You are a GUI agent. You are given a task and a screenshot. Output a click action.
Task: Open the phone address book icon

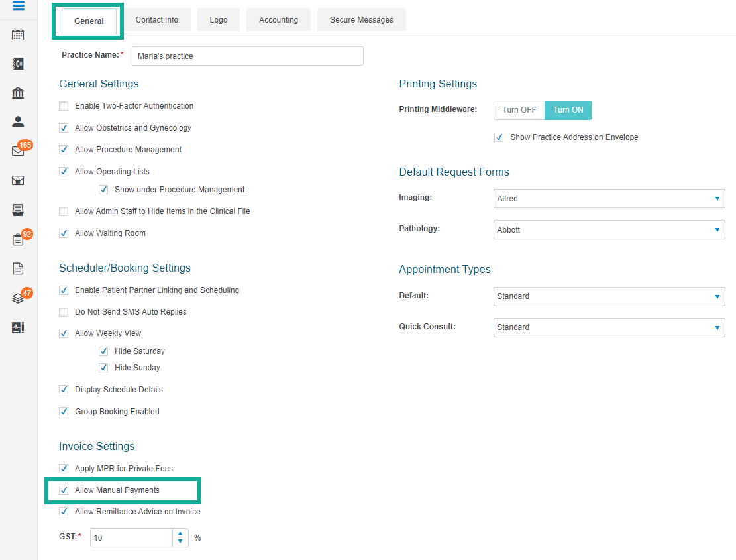(18, 64)
